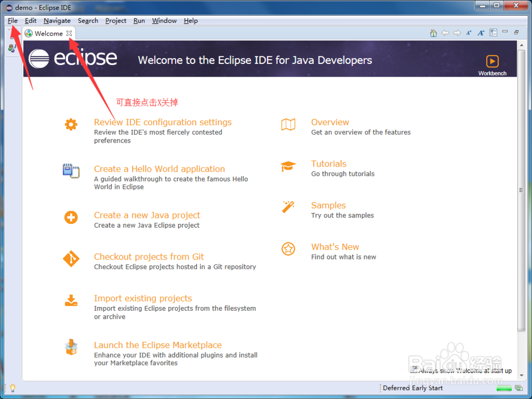Click the green progress bar in status bar
The height and width of the screenshot is (399, 532).
(x=504, y=388)
